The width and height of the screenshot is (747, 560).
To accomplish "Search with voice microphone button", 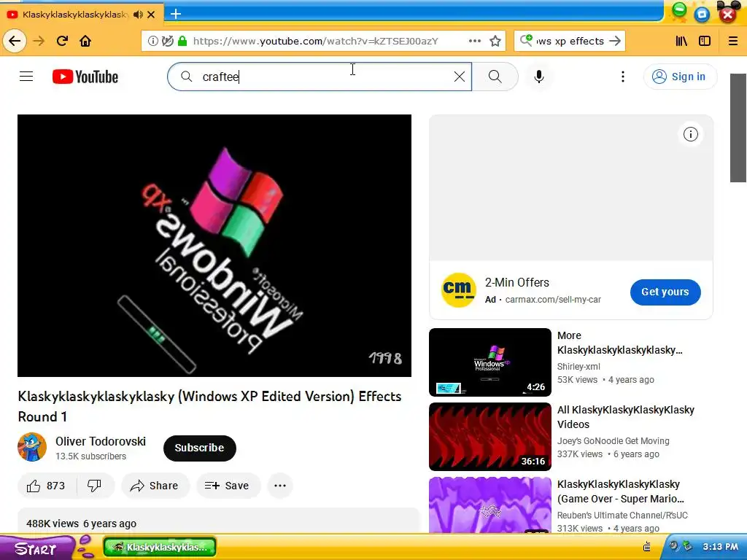I will click(539, 76).
